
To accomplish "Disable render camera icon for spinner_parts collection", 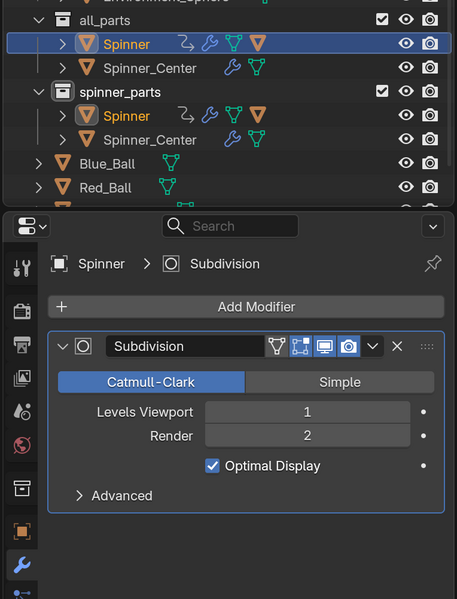I will [430, 91].
